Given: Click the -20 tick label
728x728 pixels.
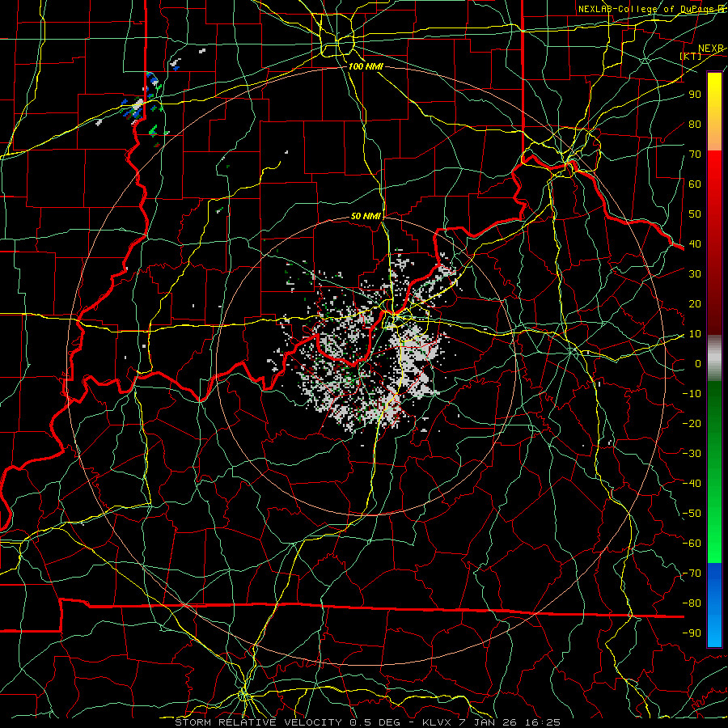Looking at the screenshot, I should point(692,423).
